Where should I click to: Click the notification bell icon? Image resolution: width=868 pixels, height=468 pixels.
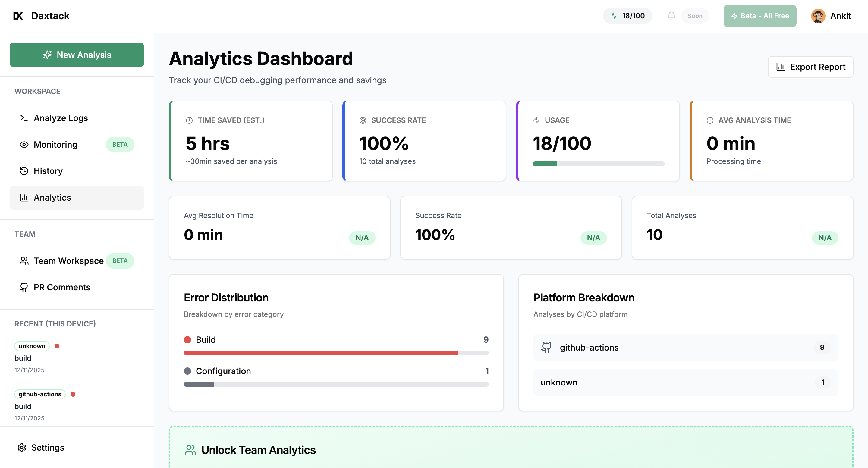[x=671, y=16]
